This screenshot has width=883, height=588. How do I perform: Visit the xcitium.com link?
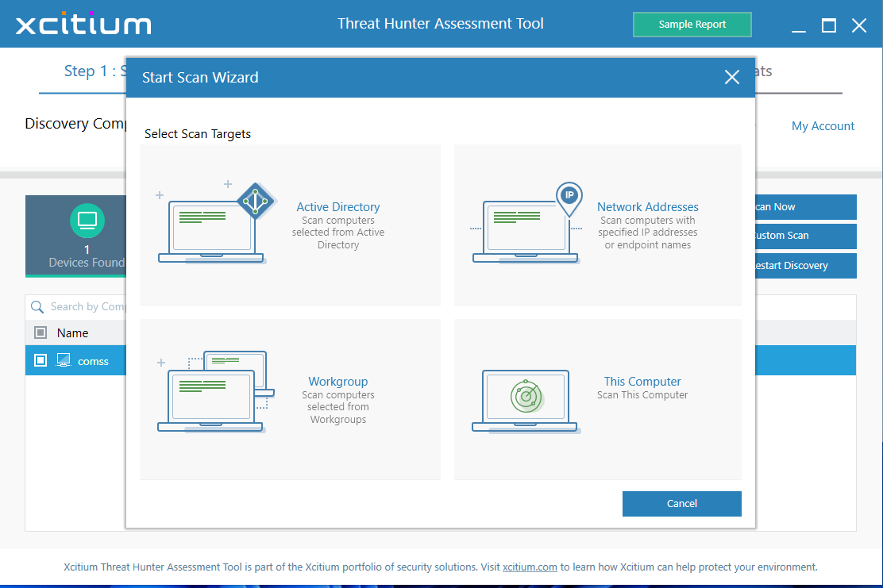click(530, 567)
